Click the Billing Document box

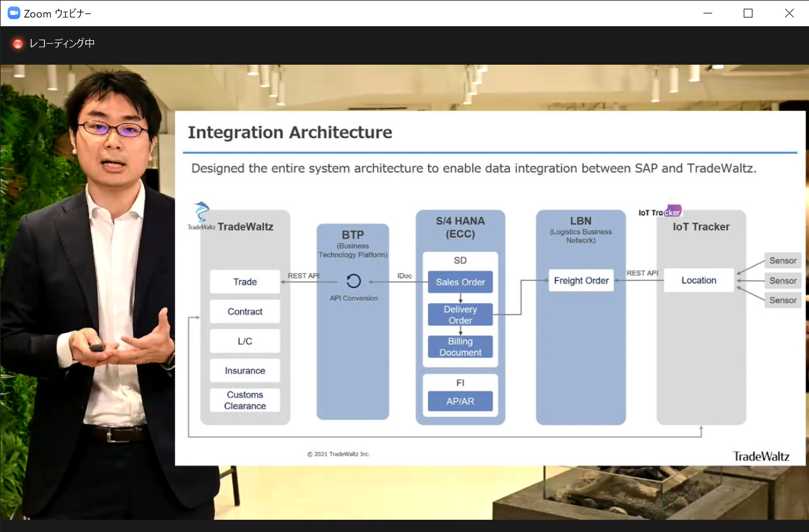pos(460,347)
